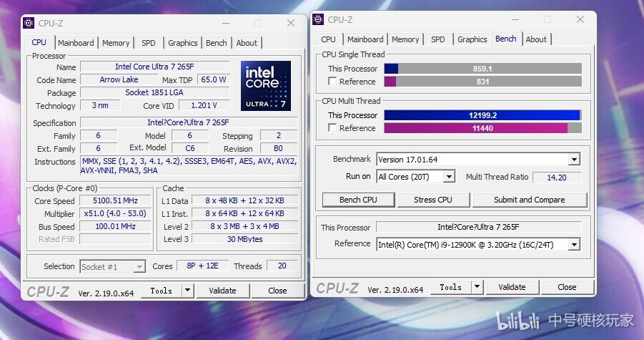Viewport: 644px width, 340px height.
Task: Click Submit and Compare button
Action: coord(530,200)
